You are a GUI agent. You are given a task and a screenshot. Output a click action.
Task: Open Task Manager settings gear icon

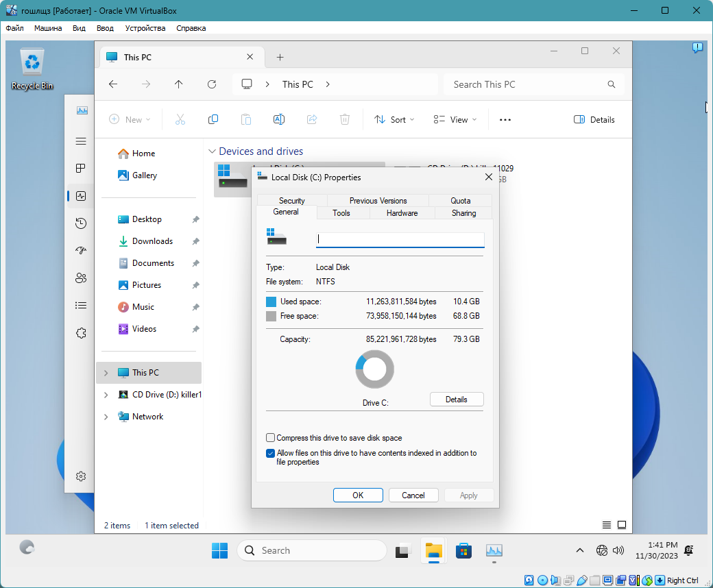click(x=81, y=476)
